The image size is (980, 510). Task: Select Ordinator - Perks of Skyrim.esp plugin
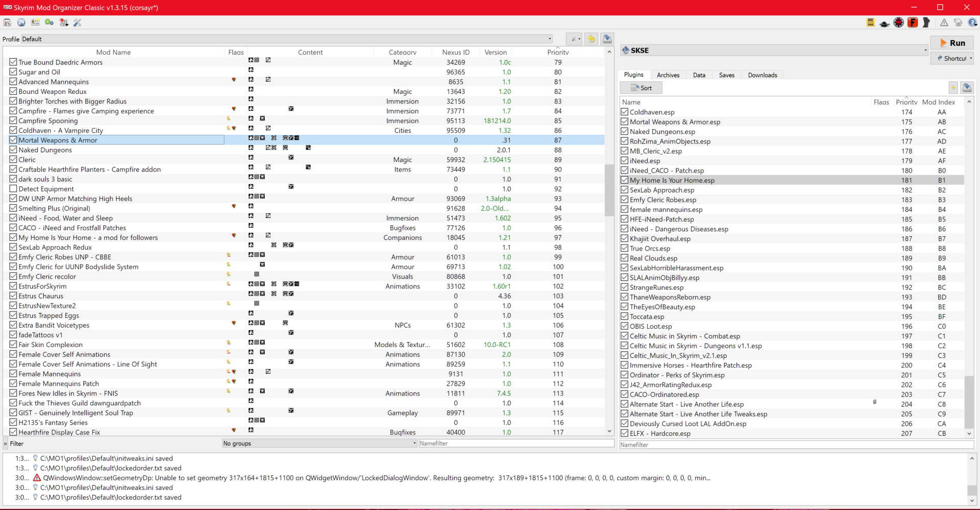click(x=677, y=375)
